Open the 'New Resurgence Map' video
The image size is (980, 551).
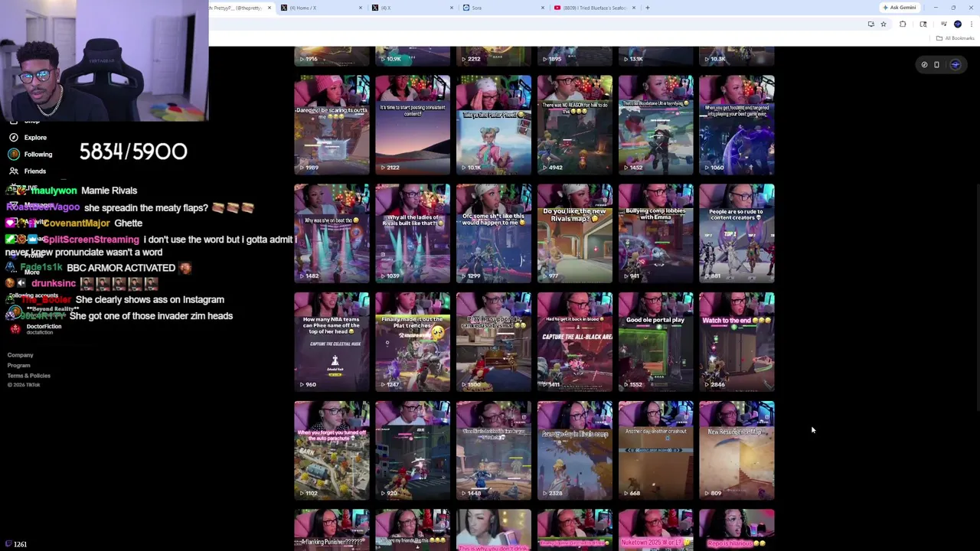pyautogui.click(x=737, y=451)
